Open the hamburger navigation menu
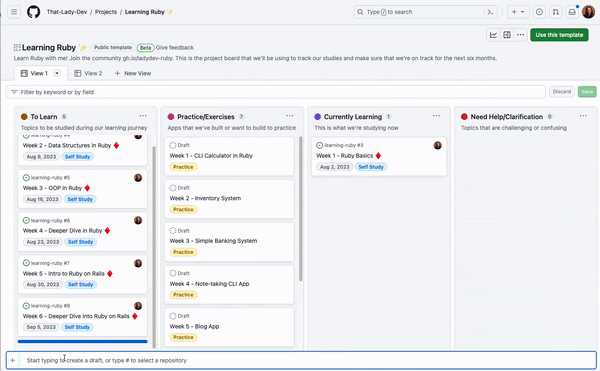Viewport: 600px width, 371px height. [x=14, y=12]
